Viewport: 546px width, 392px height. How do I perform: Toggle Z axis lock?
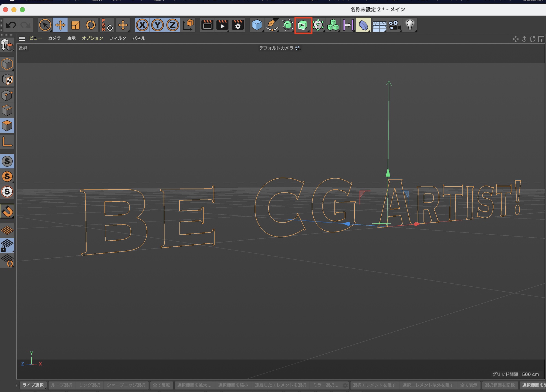[x=173, y=25]
